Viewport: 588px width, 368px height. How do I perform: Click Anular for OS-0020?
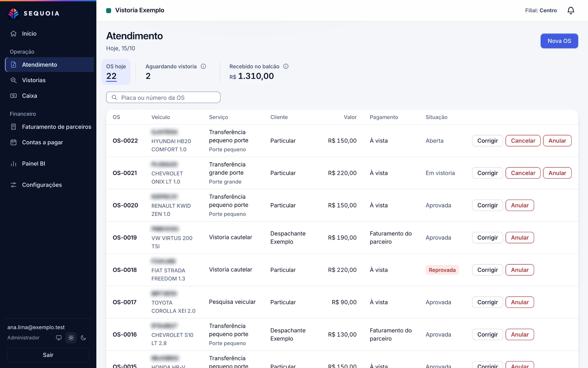pyautogui.click(x=520, y=205)
